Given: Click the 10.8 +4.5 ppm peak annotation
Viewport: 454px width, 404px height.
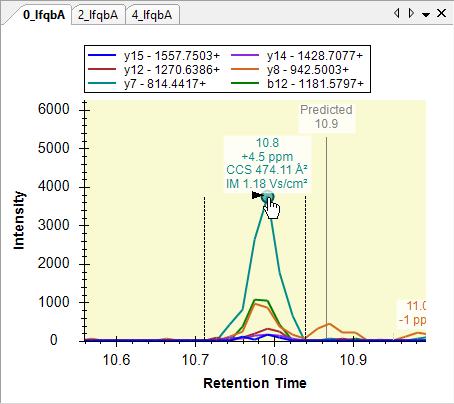Looking at the screenshot, I should click(x=267, y=163).
